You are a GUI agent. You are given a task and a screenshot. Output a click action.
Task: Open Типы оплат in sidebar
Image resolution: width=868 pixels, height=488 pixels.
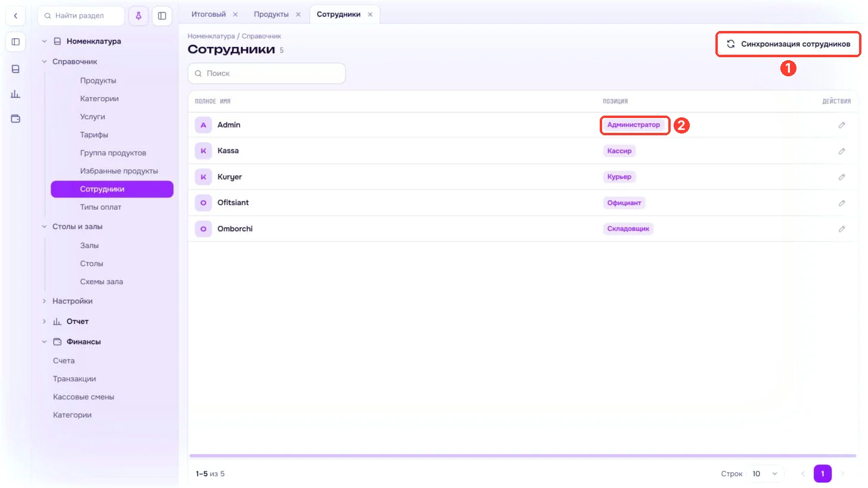[101, 207]
